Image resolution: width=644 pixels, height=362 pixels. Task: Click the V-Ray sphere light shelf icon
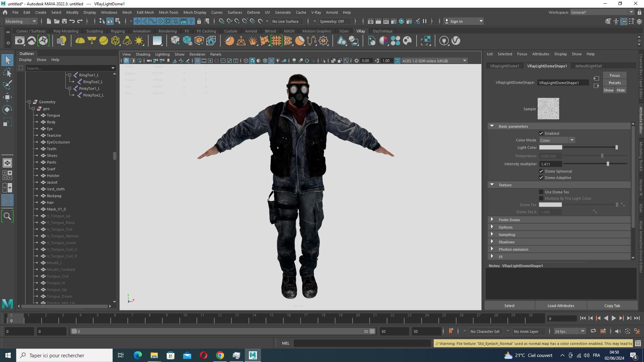104,41
